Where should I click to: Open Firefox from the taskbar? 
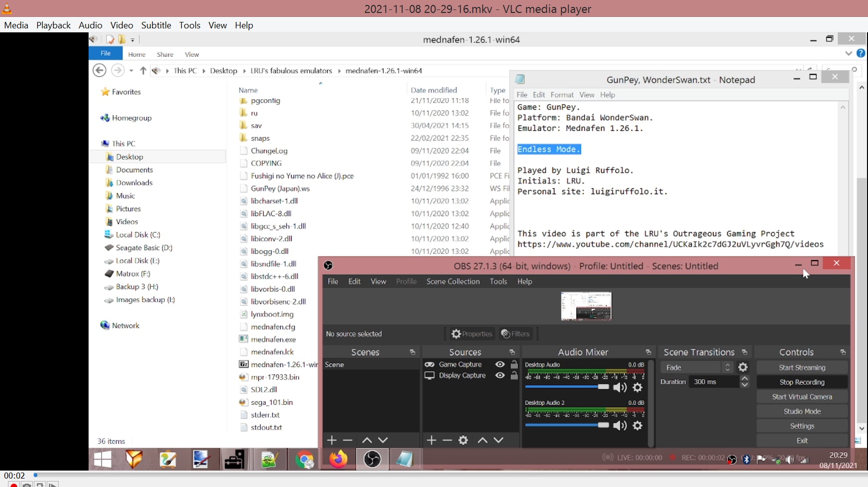click(338, 459)
